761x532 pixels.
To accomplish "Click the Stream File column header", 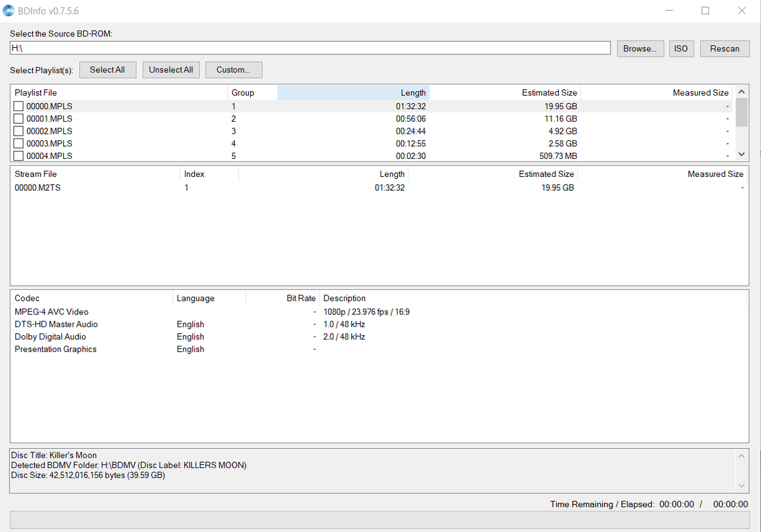I will 95,174.
